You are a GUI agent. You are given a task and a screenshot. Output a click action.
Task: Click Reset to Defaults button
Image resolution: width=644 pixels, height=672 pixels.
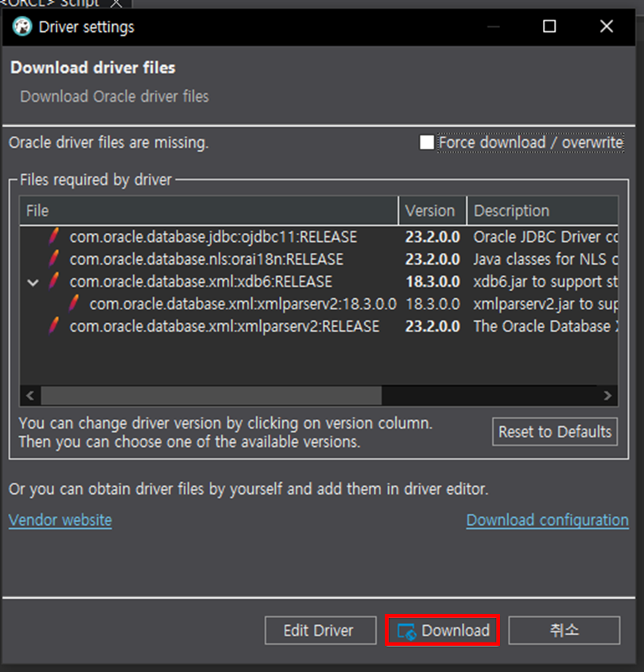(x=555, y=432)
